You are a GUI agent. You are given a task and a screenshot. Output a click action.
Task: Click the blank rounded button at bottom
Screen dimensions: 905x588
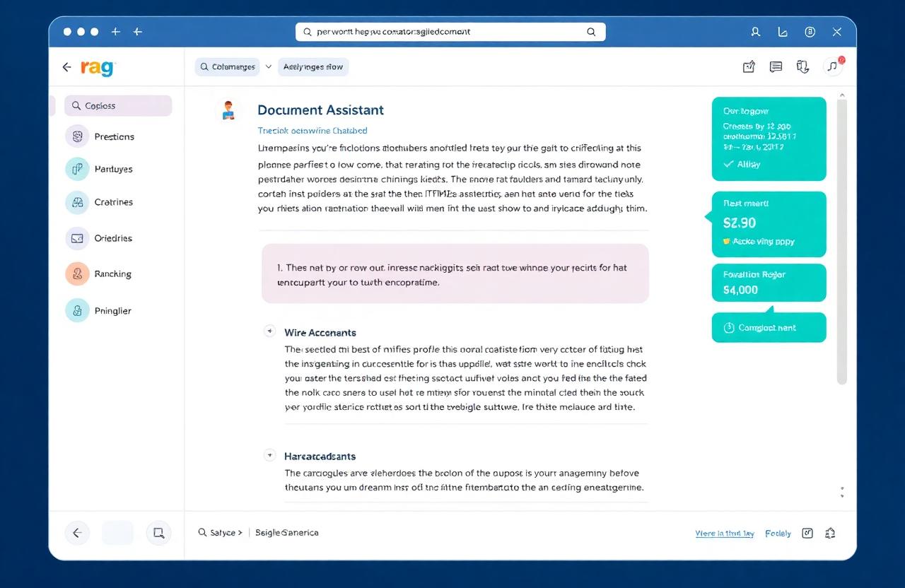pyautogui.click(x=117, y=533)
